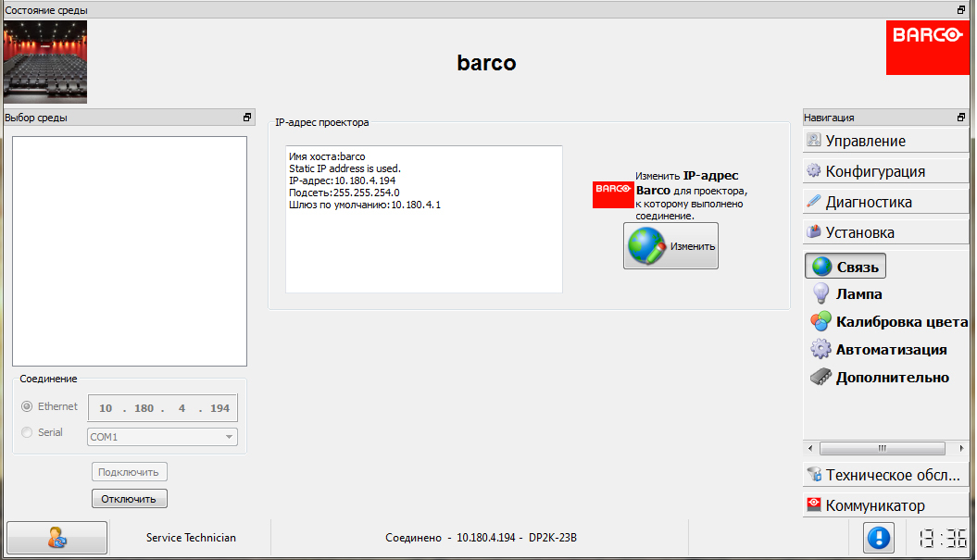Click the user login icon button

pyautogui.click(x=56, y=538)
